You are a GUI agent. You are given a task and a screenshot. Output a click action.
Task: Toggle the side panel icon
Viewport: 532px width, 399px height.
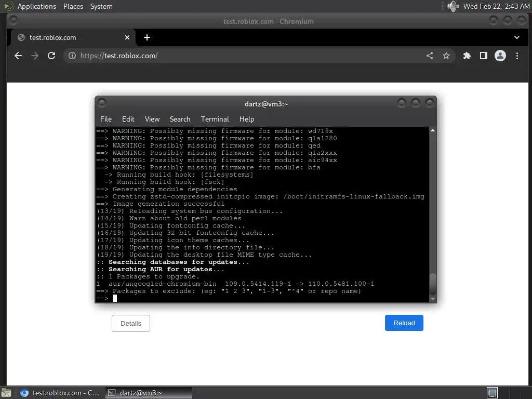pyautogui.click(x=484, y=56)
